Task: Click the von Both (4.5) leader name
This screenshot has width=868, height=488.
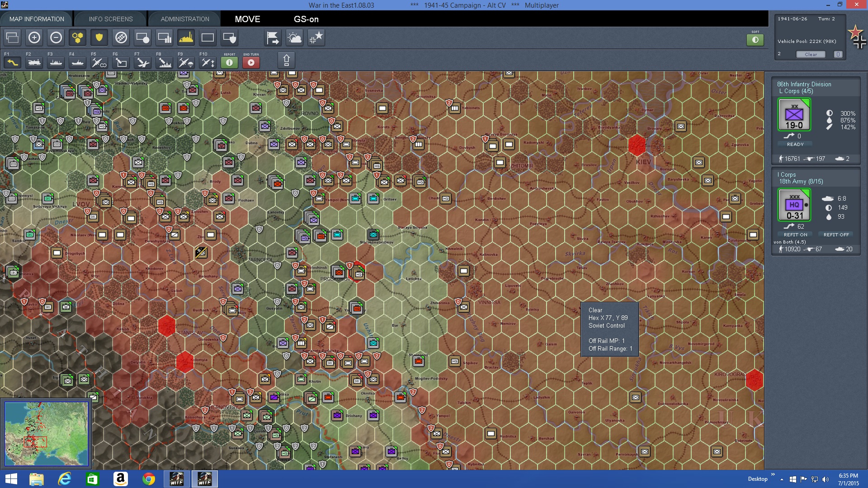Action: pyautogui.click(x=789, y=242)
